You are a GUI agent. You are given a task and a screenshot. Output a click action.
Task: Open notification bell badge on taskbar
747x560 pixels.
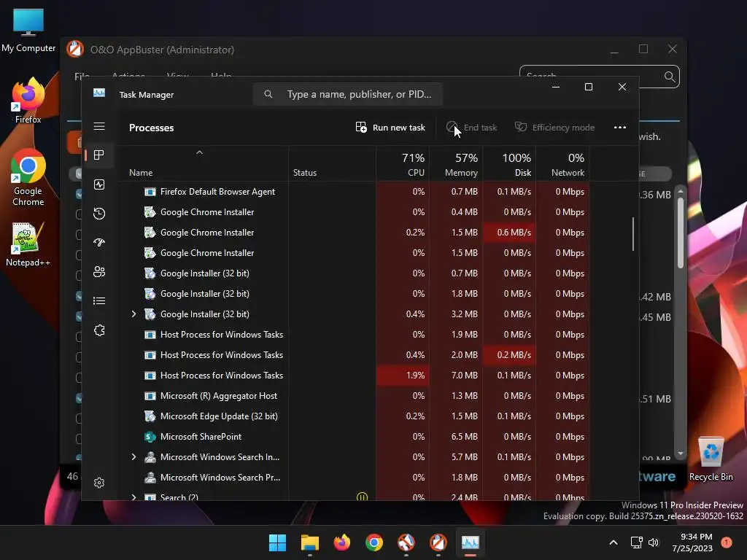pyautogui.click(x=727, y=542)
